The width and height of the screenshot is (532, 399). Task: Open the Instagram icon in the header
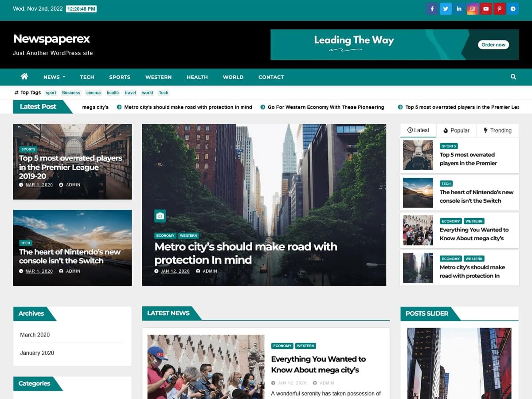pos(472,8)
